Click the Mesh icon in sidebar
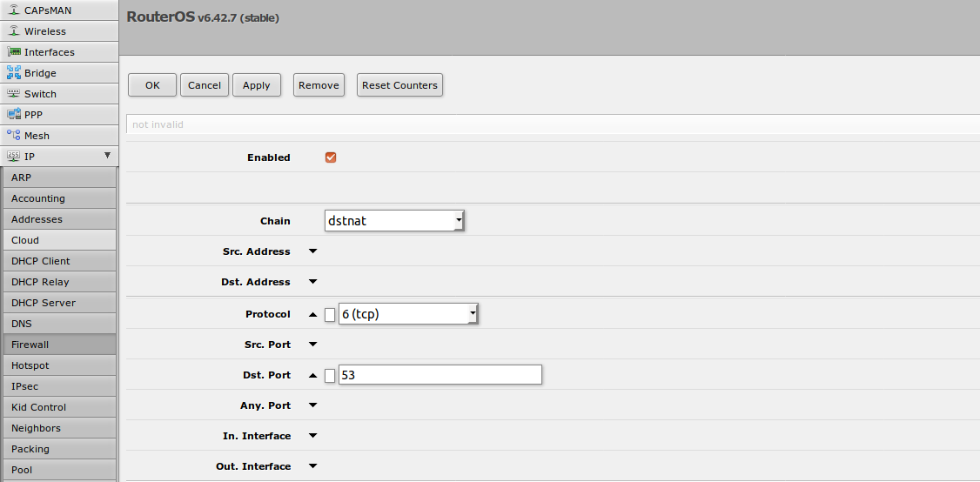This screenshot has height=482, width=980. [x=14, y=135]
